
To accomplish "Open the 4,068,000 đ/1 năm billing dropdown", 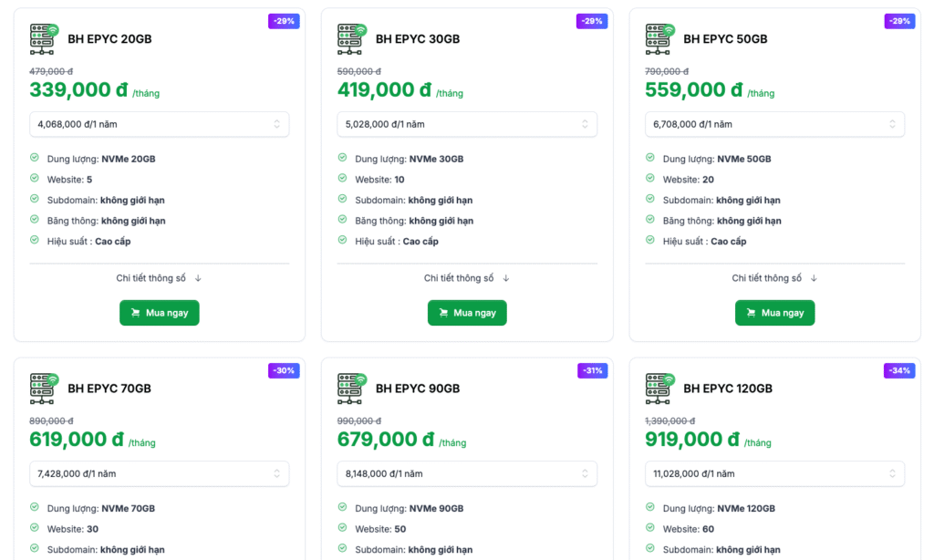I will (x=159, y=124).
